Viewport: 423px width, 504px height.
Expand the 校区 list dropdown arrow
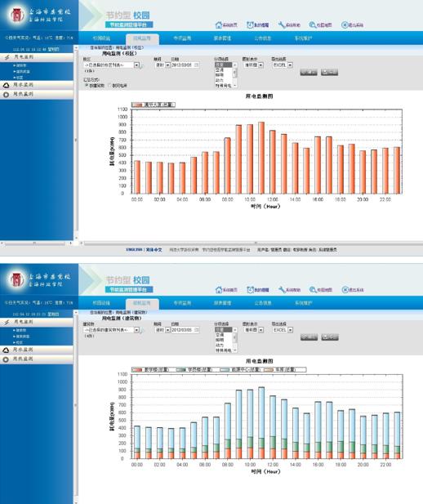pyautogui.click(x=136, y=65)
